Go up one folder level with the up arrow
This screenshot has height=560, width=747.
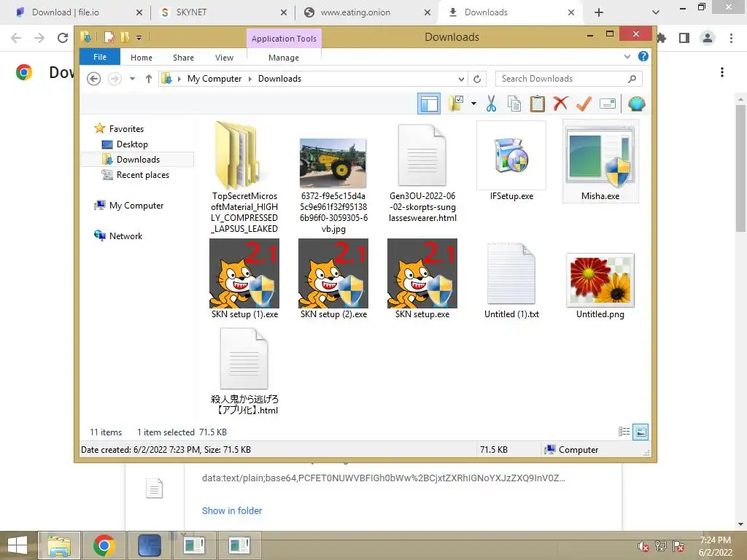pos(149,79)
